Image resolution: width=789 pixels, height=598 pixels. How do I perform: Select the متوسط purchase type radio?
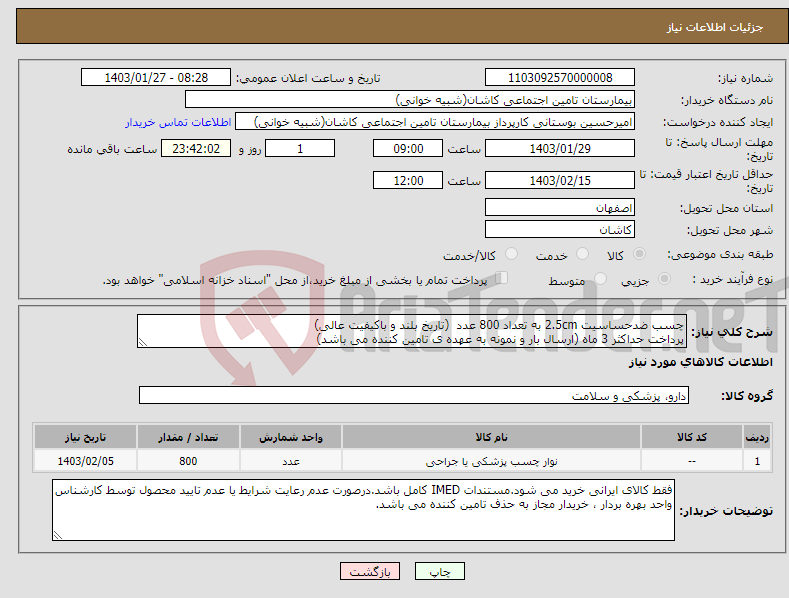pos(600,278)
